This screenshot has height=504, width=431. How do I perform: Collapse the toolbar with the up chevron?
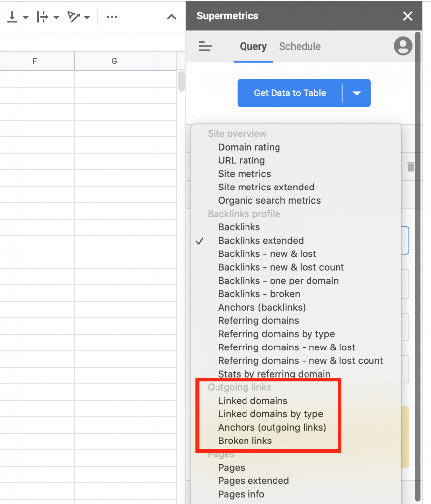171,17
